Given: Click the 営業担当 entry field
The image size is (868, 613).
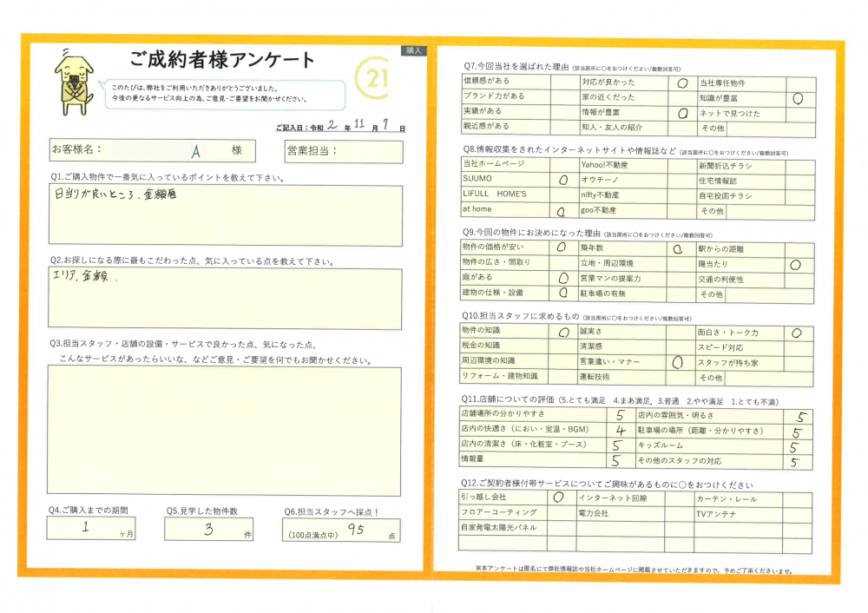Looking at the screenshot, I should click(x=344, y=152).
